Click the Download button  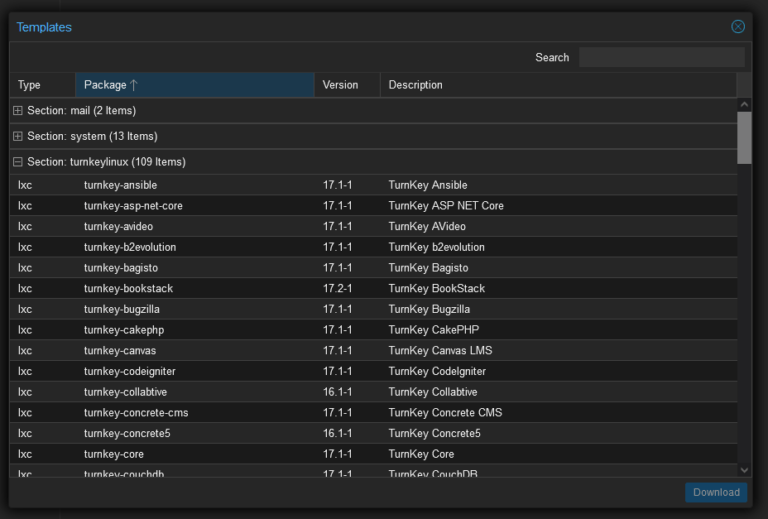coord(716,492)
